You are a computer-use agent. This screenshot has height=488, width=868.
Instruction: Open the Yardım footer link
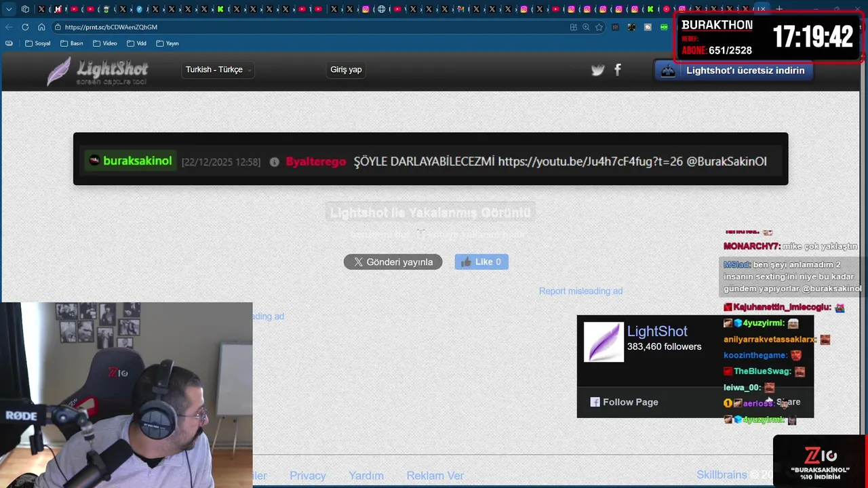tap(366, 476)
